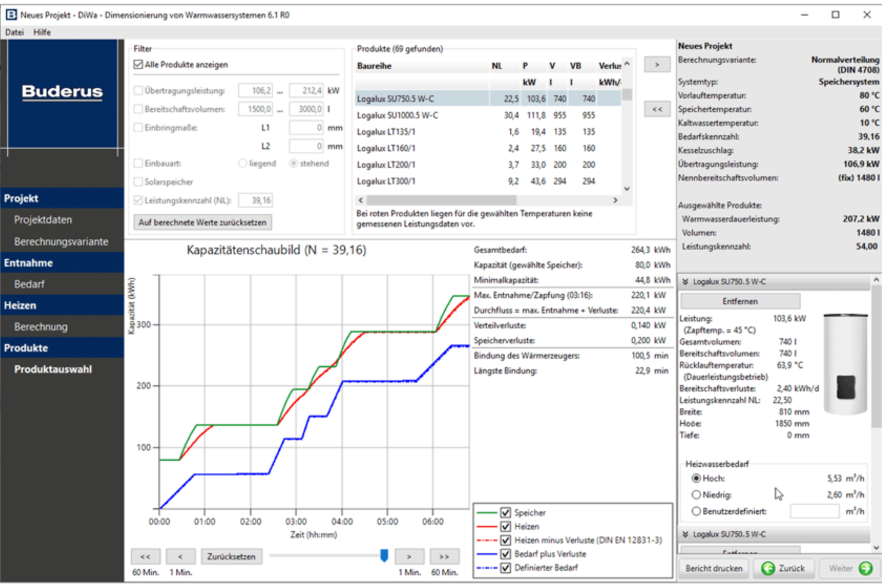Select the Bedarf sidebar entry

pos(29,284)
